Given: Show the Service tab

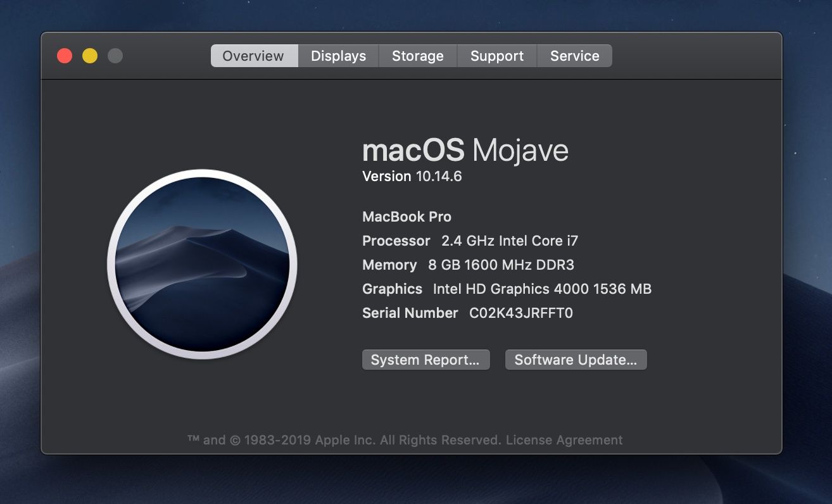Looking at the screenshot, I should 574,56.
